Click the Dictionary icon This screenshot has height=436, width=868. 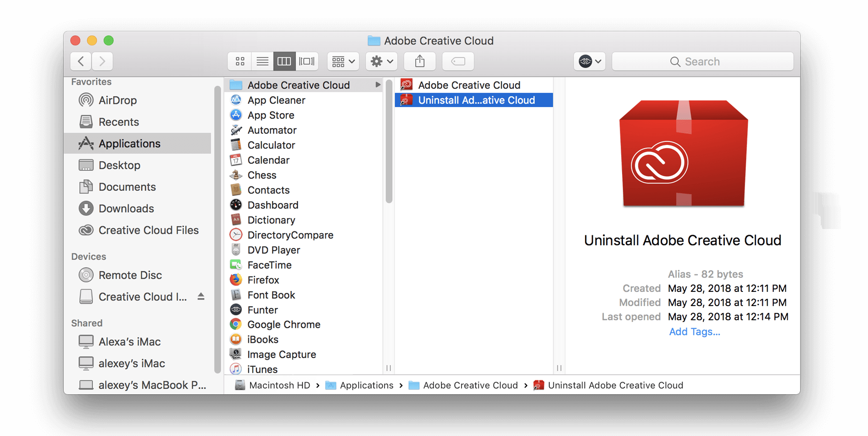pyautogui.click(x=236, y=220)
